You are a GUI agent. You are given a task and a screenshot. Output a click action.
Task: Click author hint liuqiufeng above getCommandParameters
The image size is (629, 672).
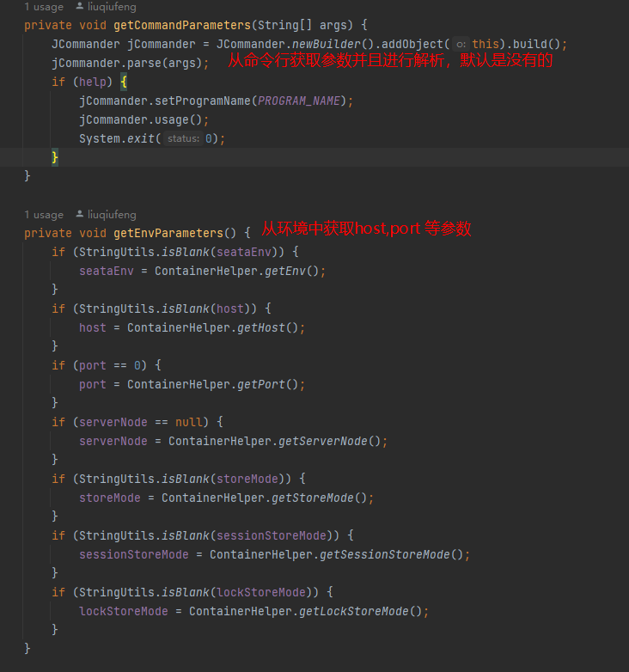106,7
